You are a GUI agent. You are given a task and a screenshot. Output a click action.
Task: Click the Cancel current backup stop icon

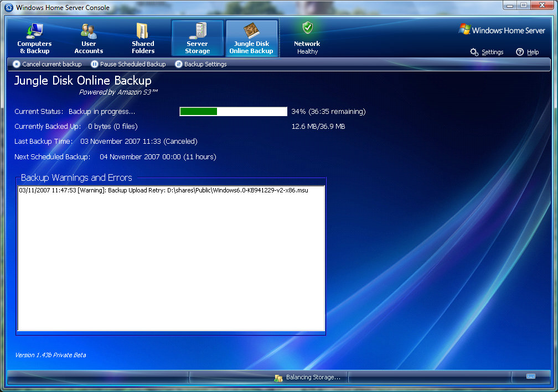(x=17, y=64)
